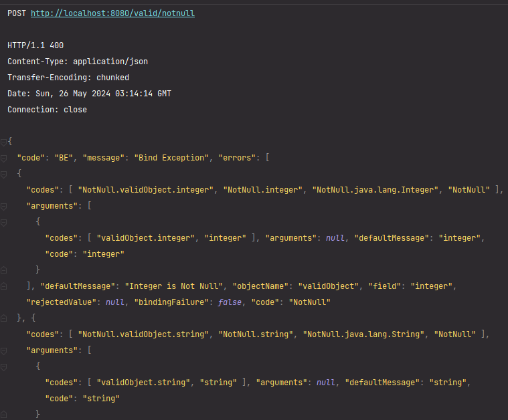Fold the "arguments" array of the integer error
Viewport: 508px width, 420px height.
[x=3, y=206]
